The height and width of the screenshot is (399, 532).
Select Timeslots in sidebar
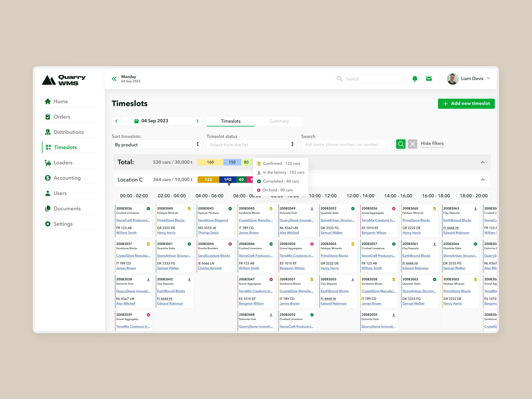tap(70, 147)
